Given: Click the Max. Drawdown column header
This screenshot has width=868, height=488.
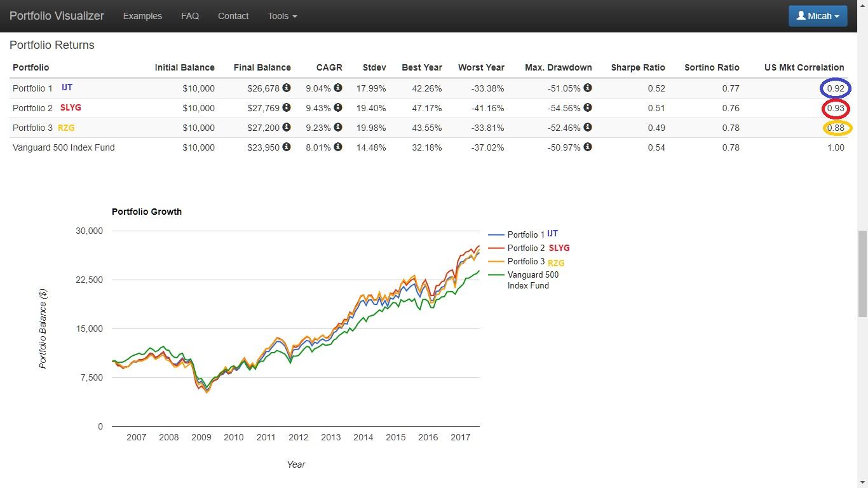Looking at the screenshot, I should pyautogui.click(x=558, y=67).
